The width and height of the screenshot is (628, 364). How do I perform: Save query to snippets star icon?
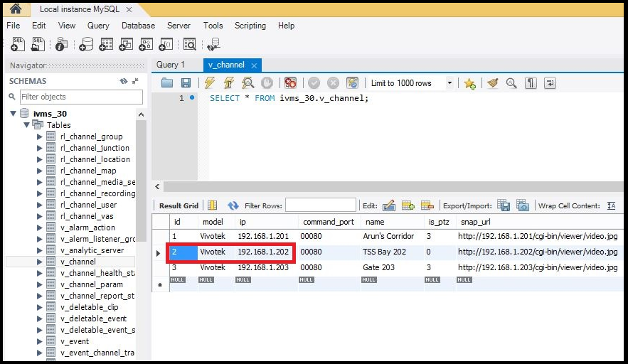(x=469, y=83)
